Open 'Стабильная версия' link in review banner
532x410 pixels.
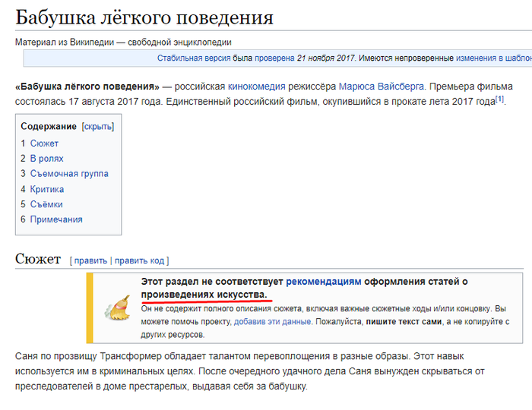click(194, 58)
